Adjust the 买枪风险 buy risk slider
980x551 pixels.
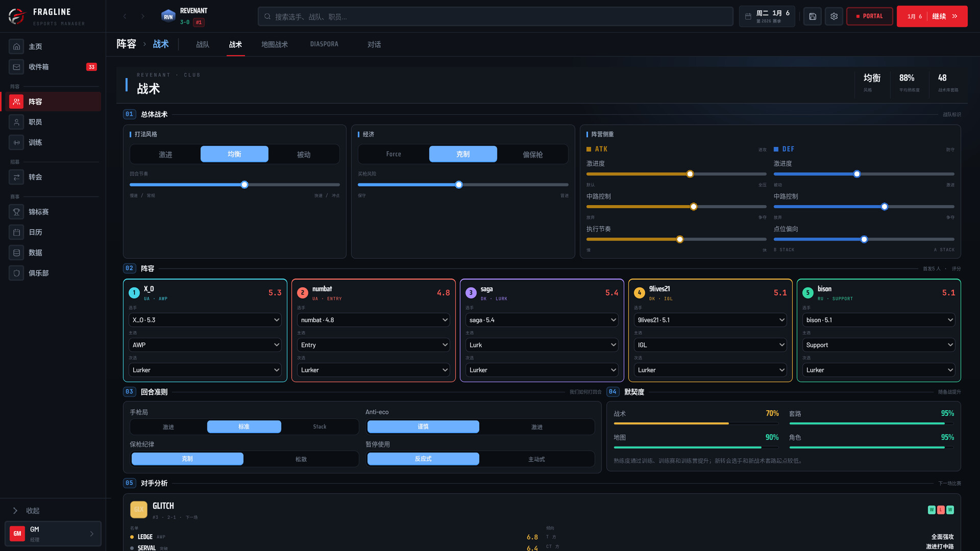(x=459, y=185)
